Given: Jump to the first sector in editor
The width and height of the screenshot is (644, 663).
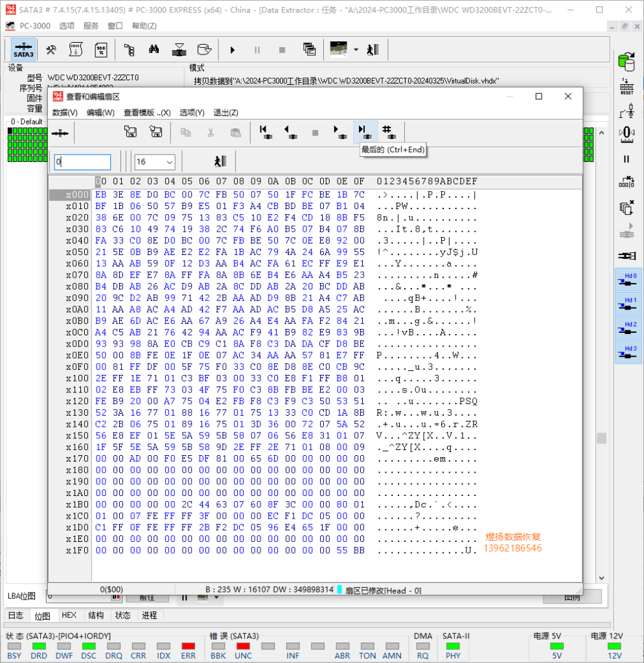Looking at the screenshot, I should pos(264,132).
